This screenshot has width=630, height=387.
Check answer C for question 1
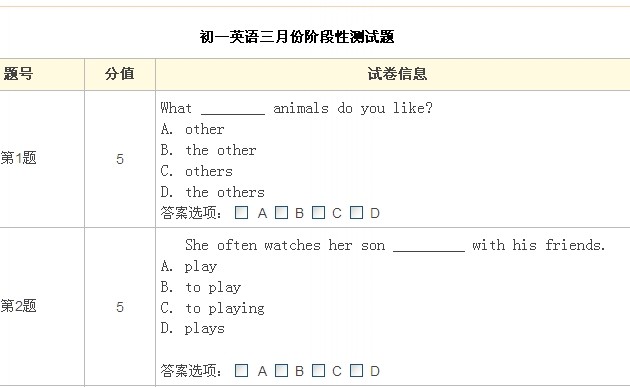318,213
